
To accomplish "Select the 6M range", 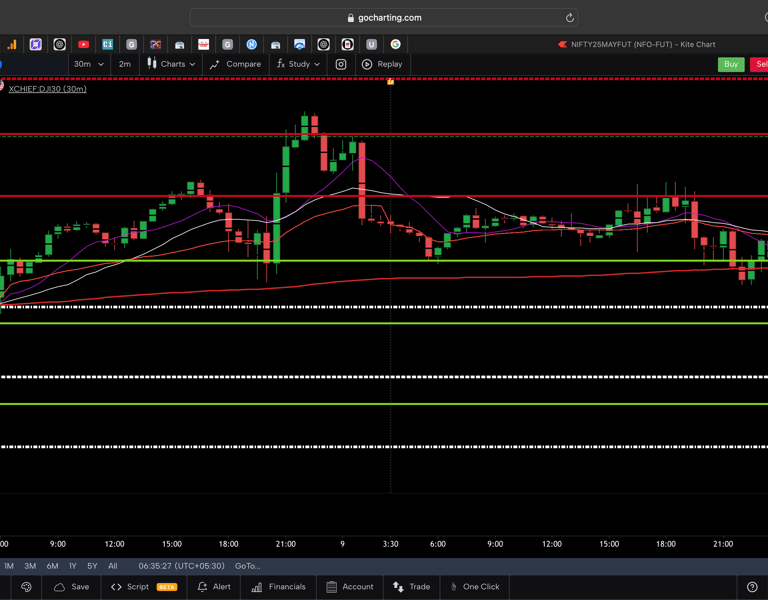I will click(52, 566).
